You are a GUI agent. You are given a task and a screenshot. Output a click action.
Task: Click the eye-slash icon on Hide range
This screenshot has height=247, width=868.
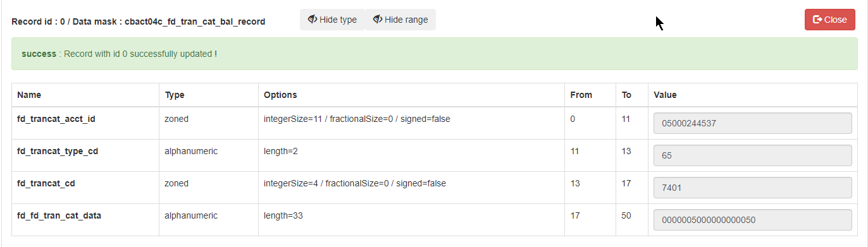click(x=378, y=20)
